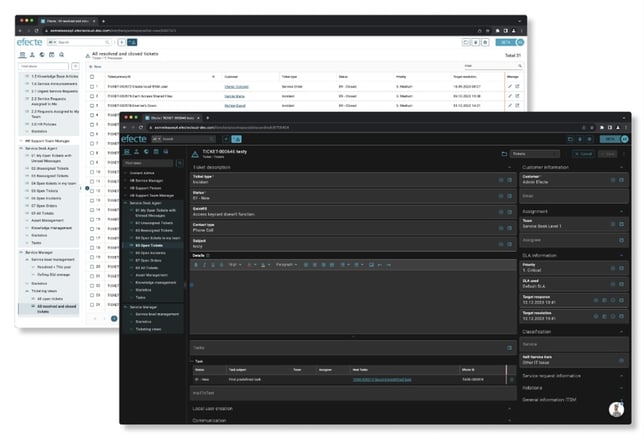Open Knowledge management in dark sidebar
644x437 pixels.
[x=156, y=283]
